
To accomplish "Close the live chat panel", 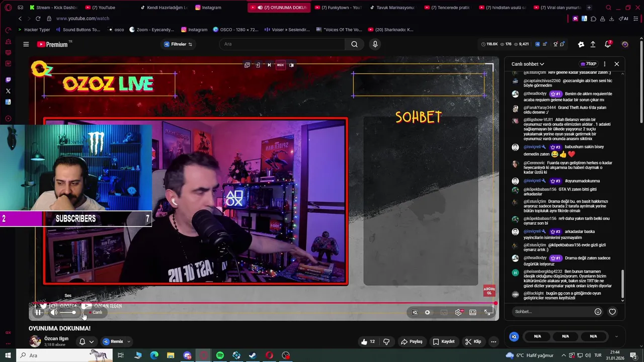I will (617, 64).
